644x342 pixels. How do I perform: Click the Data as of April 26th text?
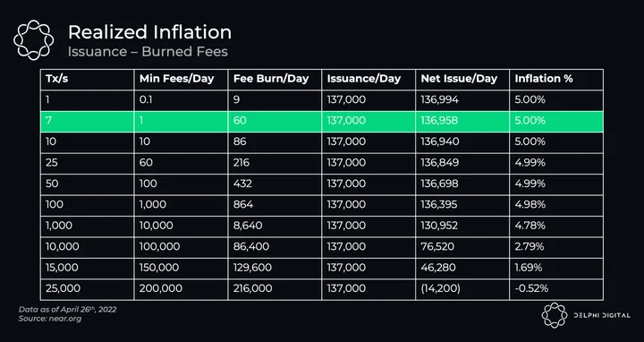coord(68,310)
